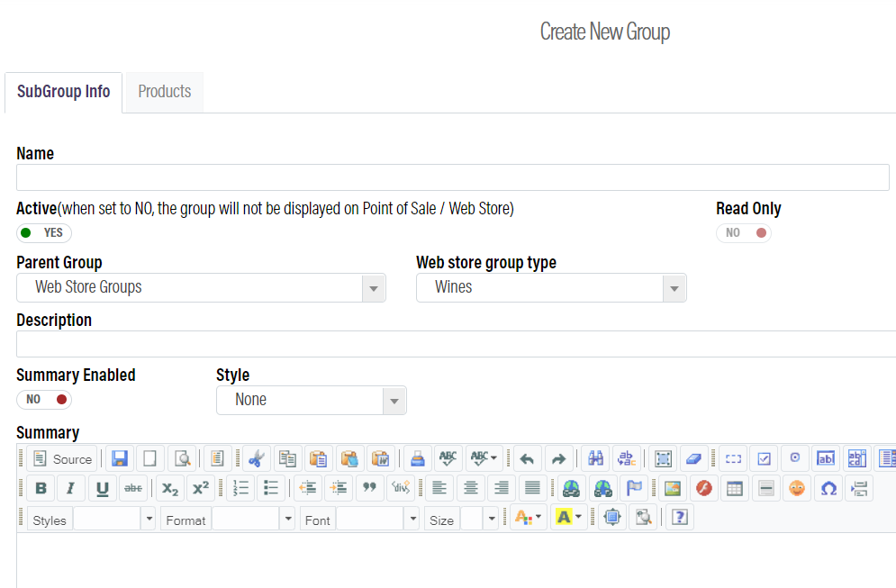This screenshot has height=588, width=896.
Task: Insert a Table
Action: [x=735, y=489]
